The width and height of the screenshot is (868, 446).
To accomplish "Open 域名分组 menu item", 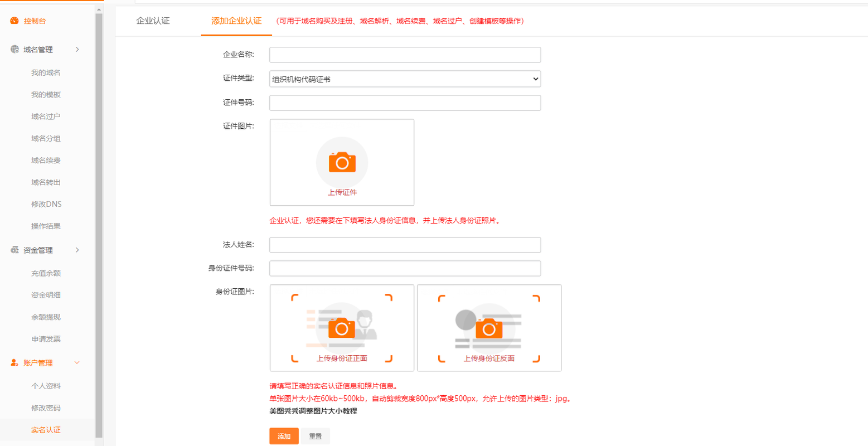I will point(46,138).
